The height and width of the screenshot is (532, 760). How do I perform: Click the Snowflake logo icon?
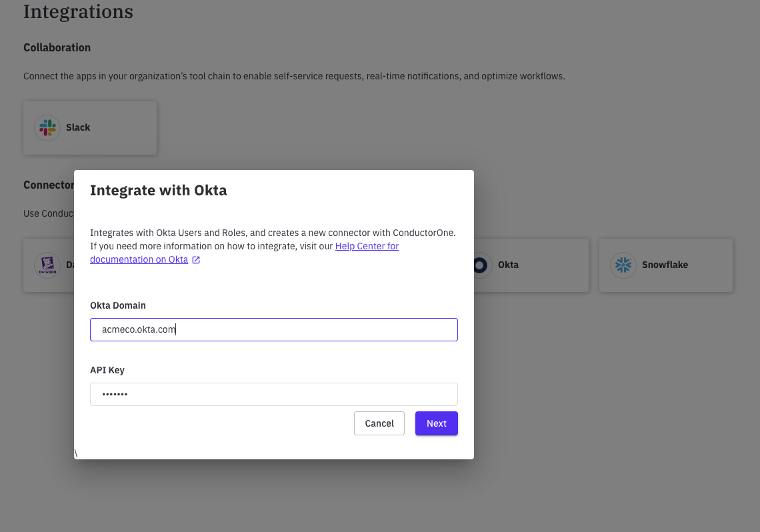click(x=623, y=265)
